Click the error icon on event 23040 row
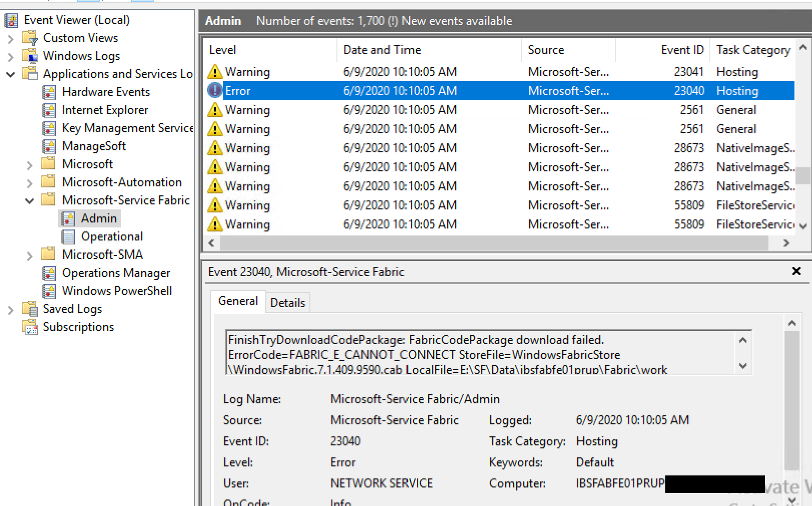The height and width of the screenshot is (506, 812). click(x=215, y=91)
